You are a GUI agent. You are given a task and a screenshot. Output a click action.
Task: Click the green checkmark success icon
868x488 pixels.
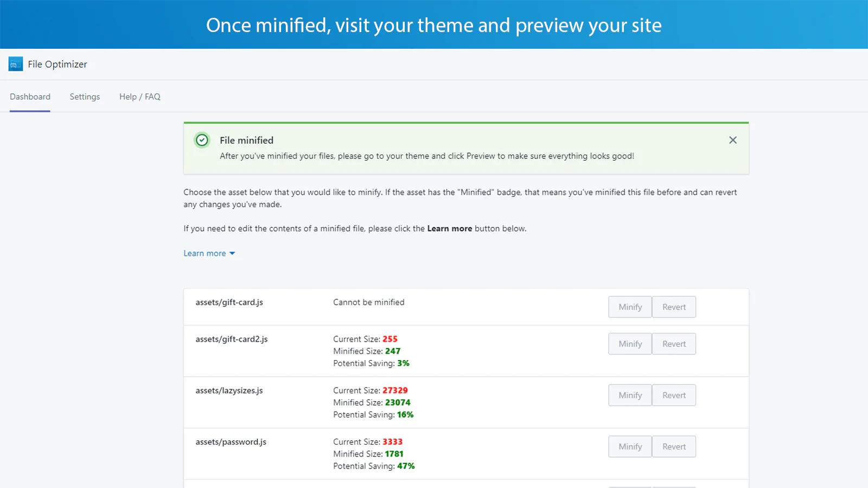point(201,140)
